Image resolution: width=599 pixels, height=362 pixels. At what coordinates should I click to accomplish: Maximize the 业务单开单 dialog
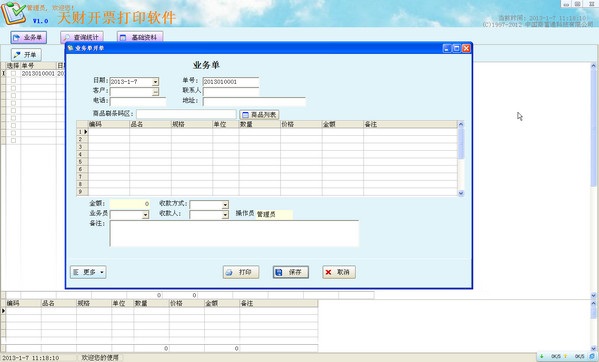[456, 48]
